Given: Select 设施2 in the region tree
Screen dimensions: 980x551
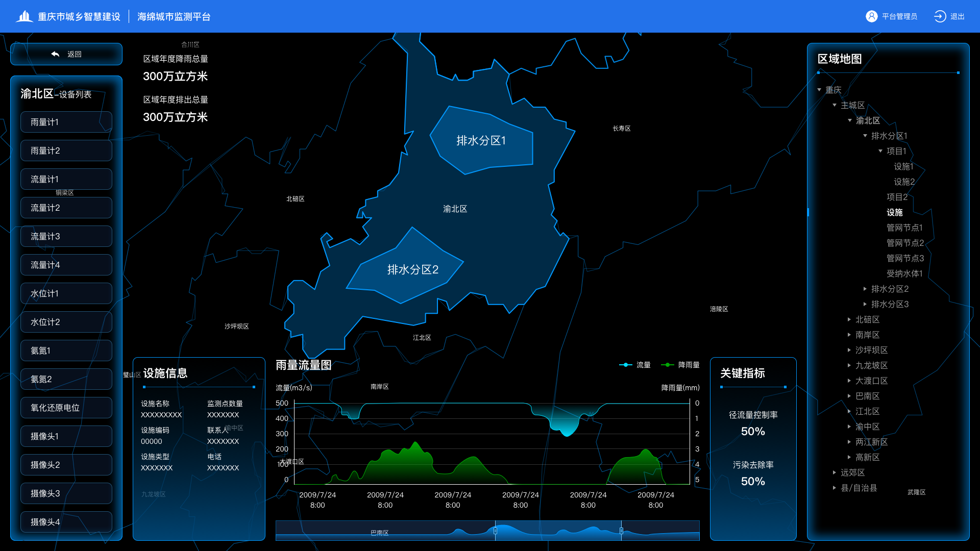Looking at the screenshot, I should 904,182.
